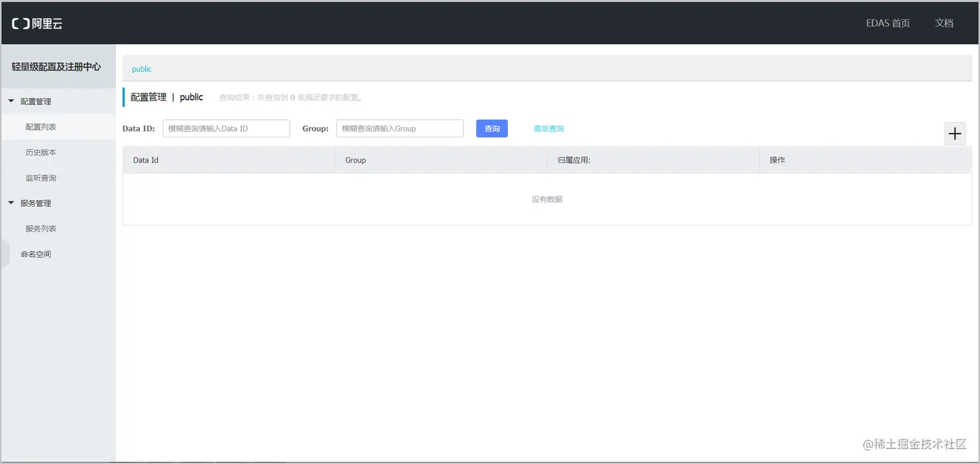Collapse the 服务管理 section arrow
Screen dimensions: 980x464
tap(11, 203)
